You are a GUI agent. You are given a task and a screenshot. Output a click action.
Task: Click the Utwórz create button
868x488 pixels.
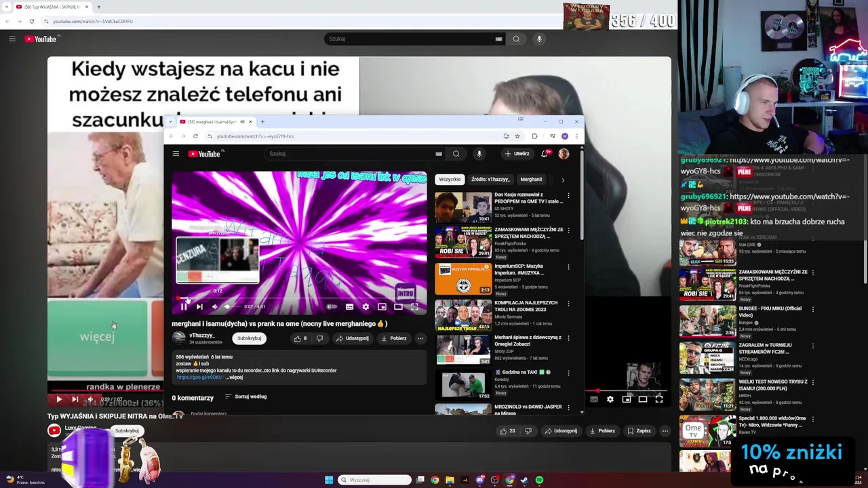[517, 154]
